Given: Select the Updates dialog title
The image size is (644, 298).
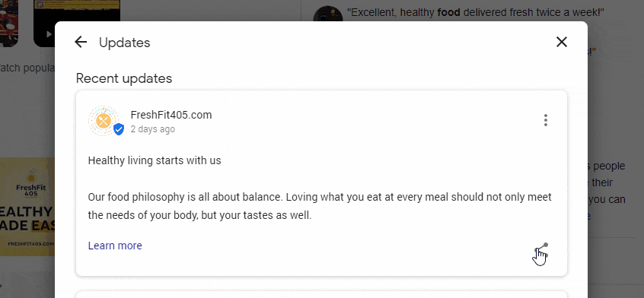Looking at the screenshot, I should tap(124, 43).
